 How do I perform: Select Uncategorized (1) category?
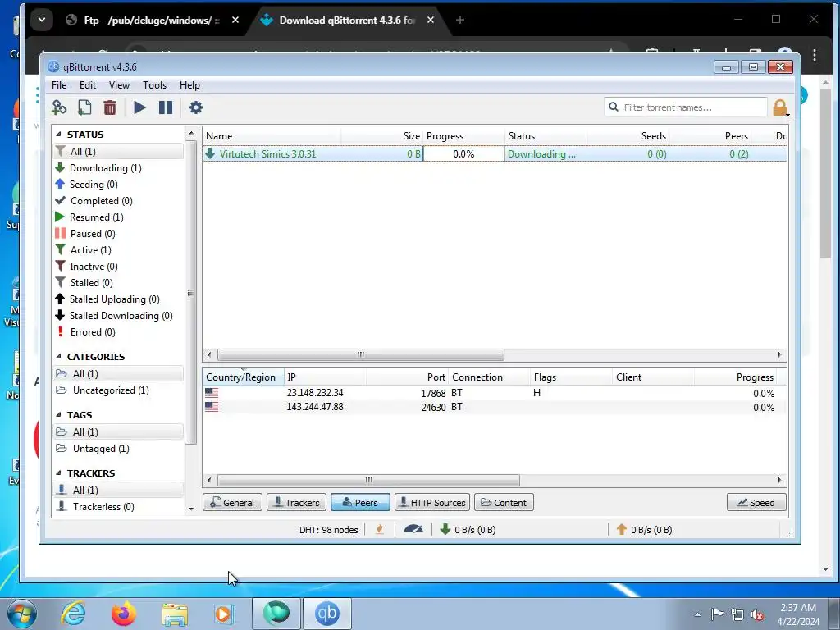(x=111, y=390)
